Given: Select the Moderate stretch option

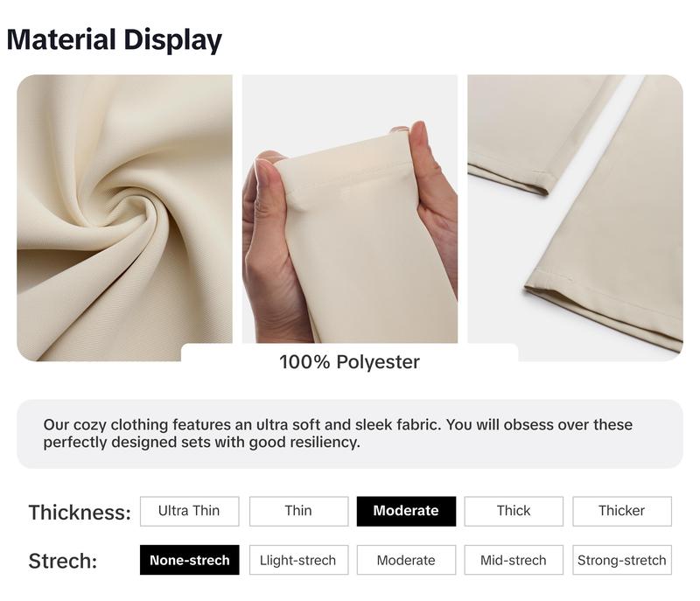Looking at the screenshot, I should pyautogui.click(x=406, y=560).
